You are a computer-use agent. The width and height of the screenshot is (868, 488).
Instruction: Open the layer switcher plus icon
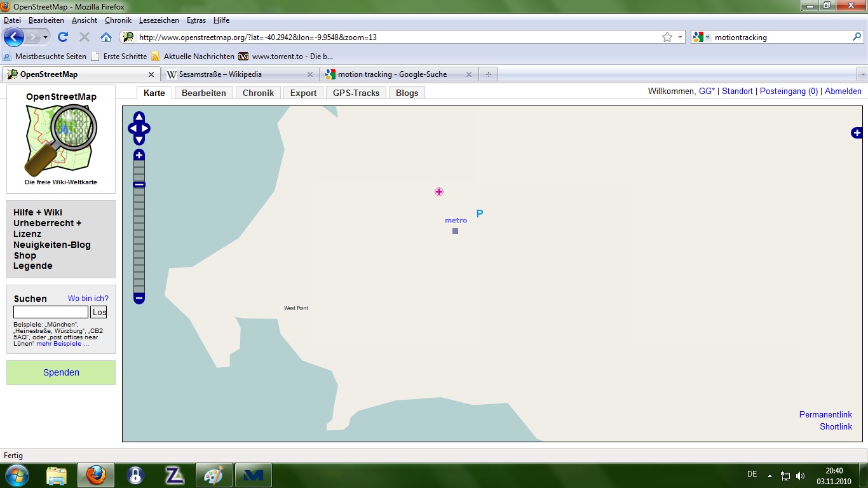pyautogui.click(x=857, y=133)
